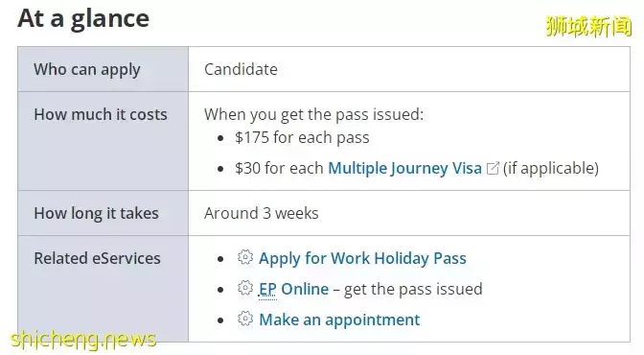Click the gear icon beside Make an appointment
Screen dimensions: 644x355
pyautogui.click(x=245, y=319)
